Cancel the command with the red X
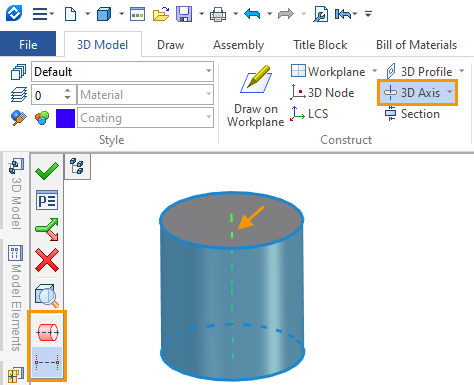The width and height of the screenshot is (474, 385). point(47,260)
